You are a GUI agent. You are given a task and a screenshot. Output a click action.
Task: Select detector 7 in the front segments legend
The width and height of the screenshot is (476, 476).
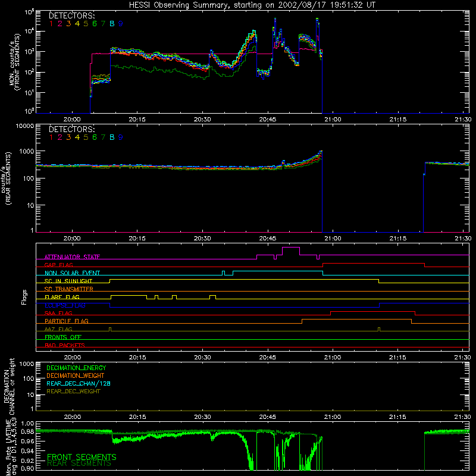[103, 24]
